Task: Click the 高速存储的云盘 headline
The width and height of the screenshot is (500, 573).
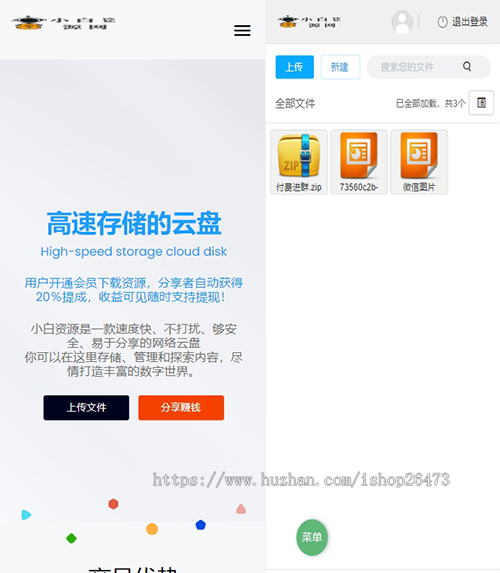Action: click(x=134, y=223)
